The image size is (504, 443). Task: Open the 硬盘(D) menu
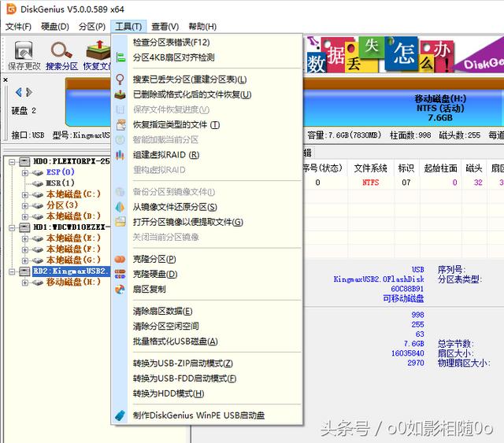pyautogui.click(x=55, y=27)
